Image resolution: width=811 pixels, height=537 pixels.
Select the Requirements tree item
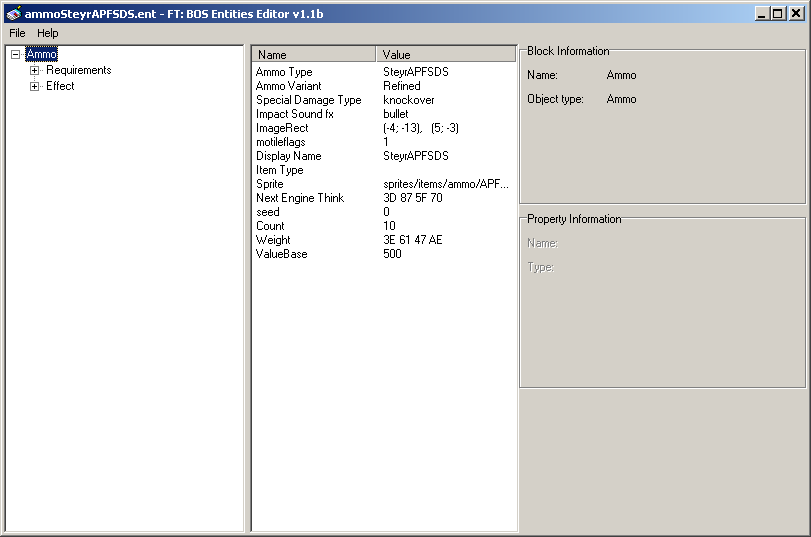pos(79,70)
